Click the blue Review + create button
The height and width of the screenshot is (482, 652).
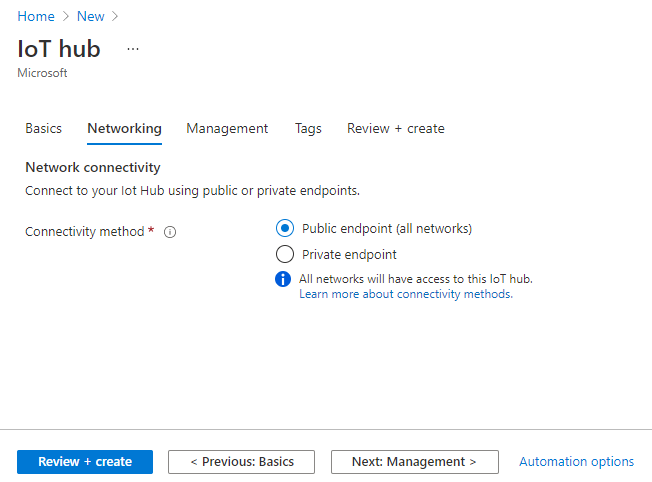85,462
